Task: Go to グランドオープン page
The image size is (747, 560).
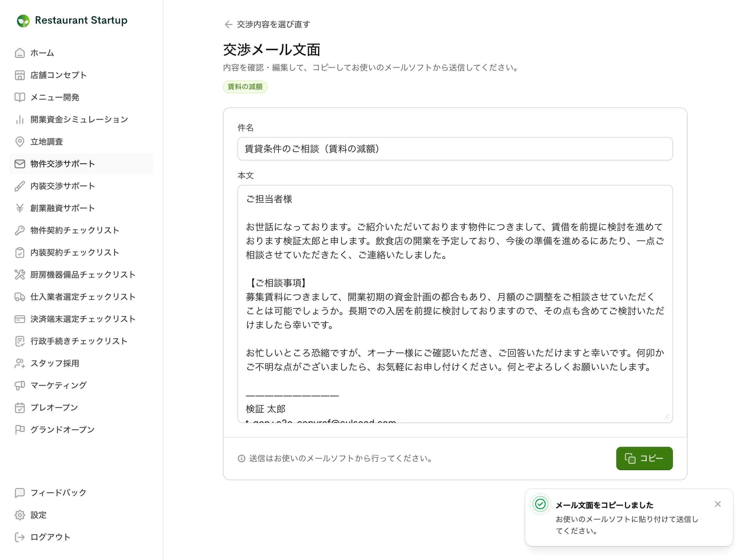Action: [81, 430]
